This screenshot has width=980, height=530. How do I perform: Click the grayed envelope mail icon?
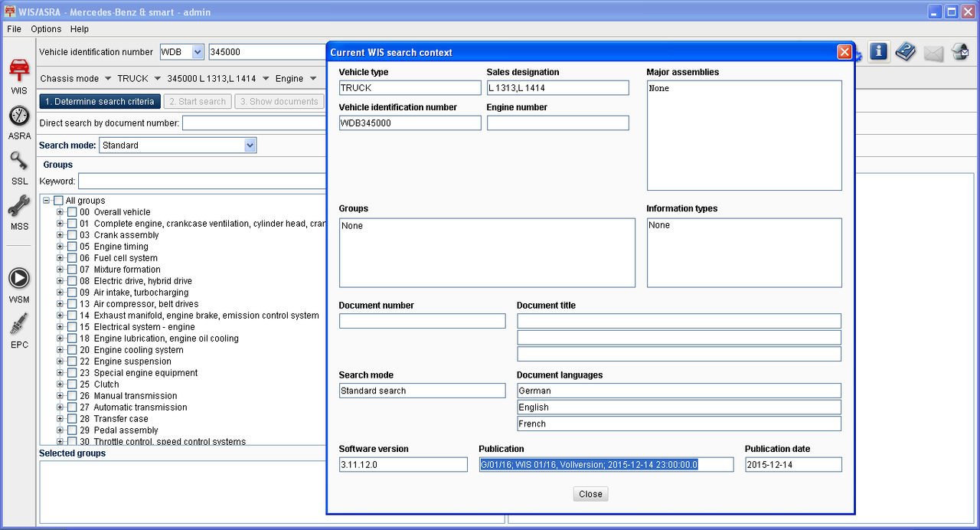(933, 53)
